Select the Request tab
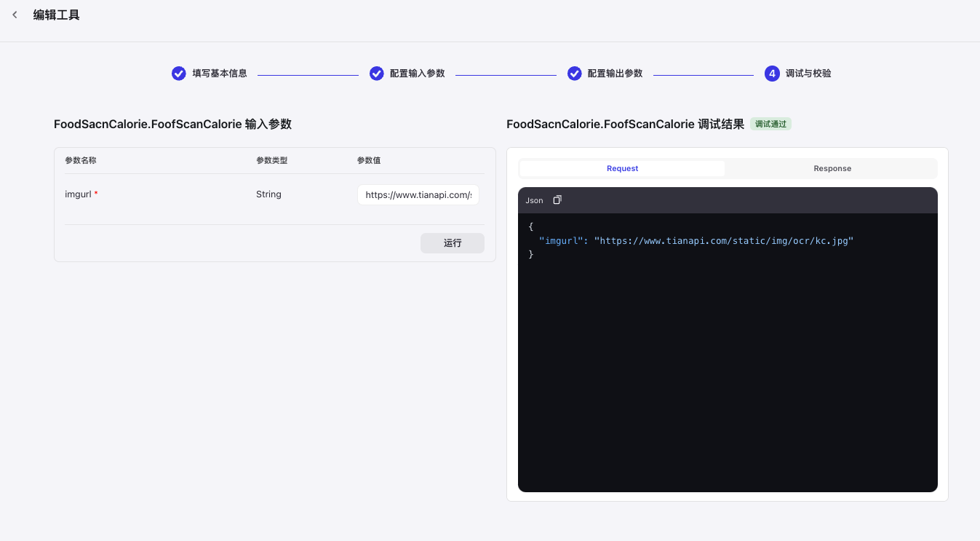 click(623, 168)
